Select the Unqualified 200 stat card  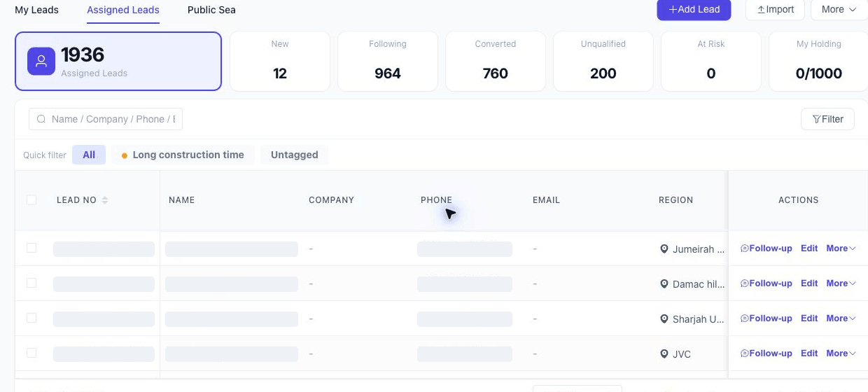(603, 62)
